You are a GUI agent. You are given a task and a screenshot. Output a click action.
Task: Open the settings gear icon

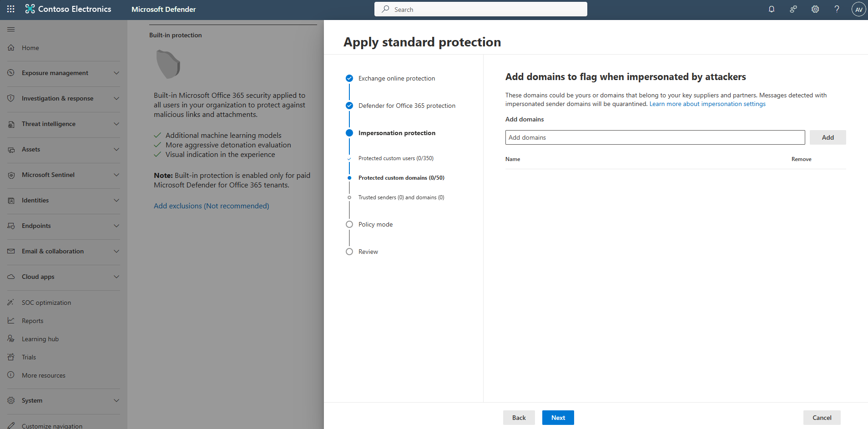(815, 9)
